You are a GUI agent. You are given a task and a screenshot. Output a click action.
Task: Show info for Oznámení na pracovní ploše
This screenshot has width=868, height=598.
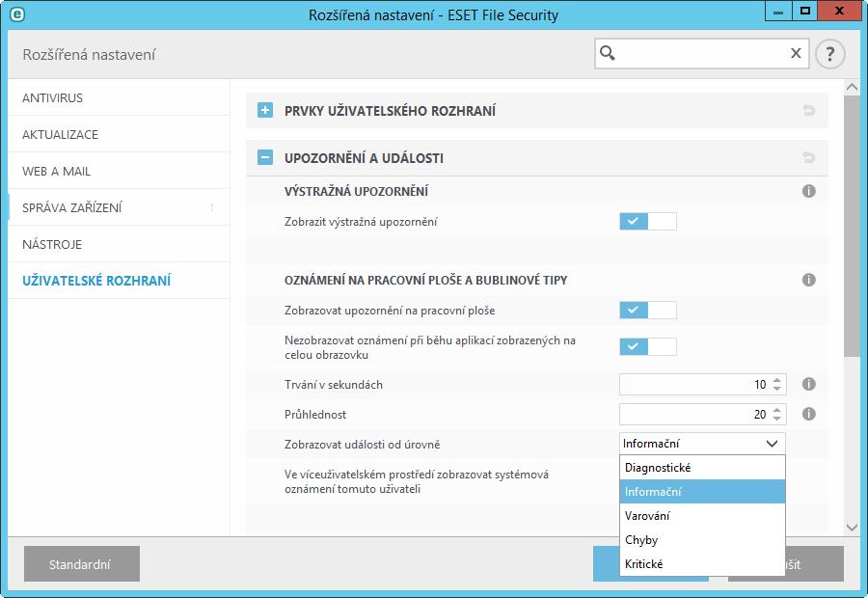point(809,280)
